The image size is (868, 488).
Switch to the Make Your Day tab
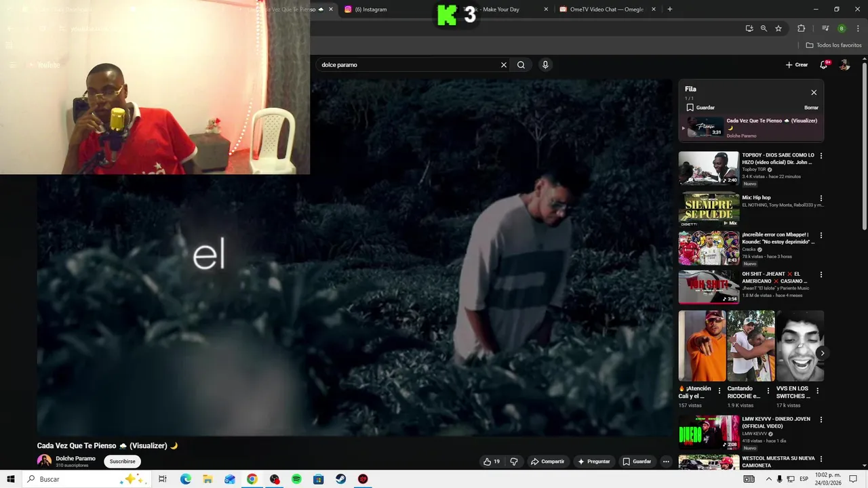pyautogui.click(x=502, y=9)
